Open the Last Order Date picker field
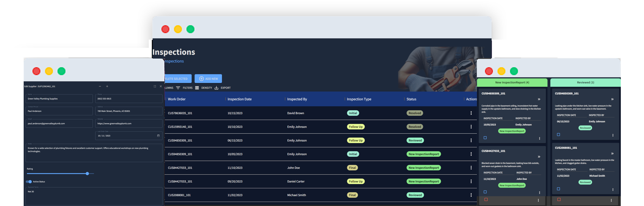This screenshot has width=644, height=206. (129, 136)
